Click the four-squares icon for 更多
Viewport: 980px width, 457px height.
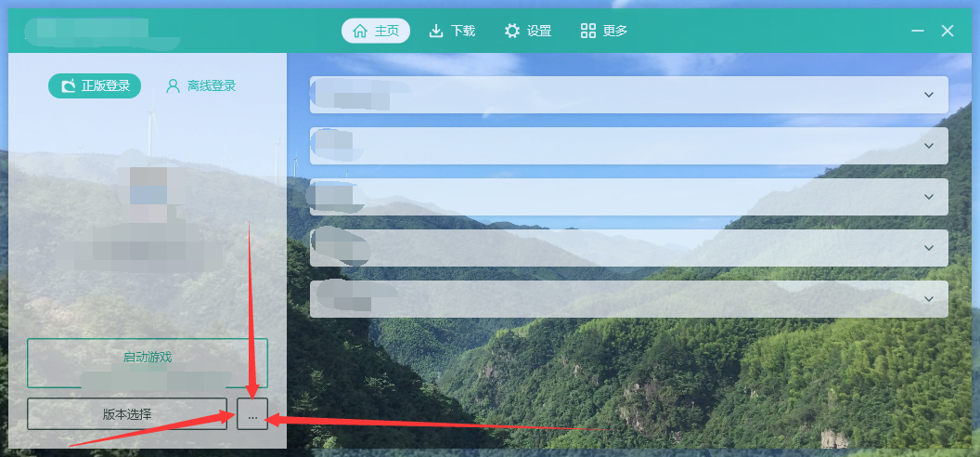(x=588, y=31)
